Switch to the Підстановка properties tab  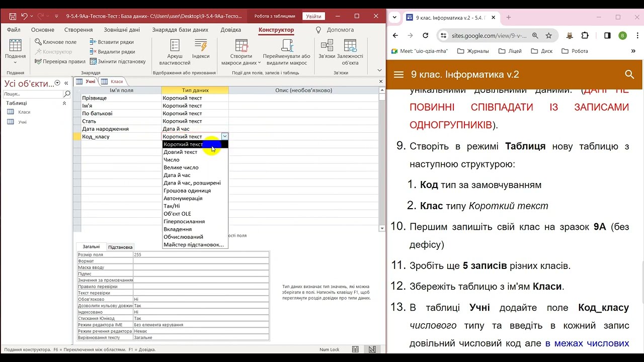(120, 247)
